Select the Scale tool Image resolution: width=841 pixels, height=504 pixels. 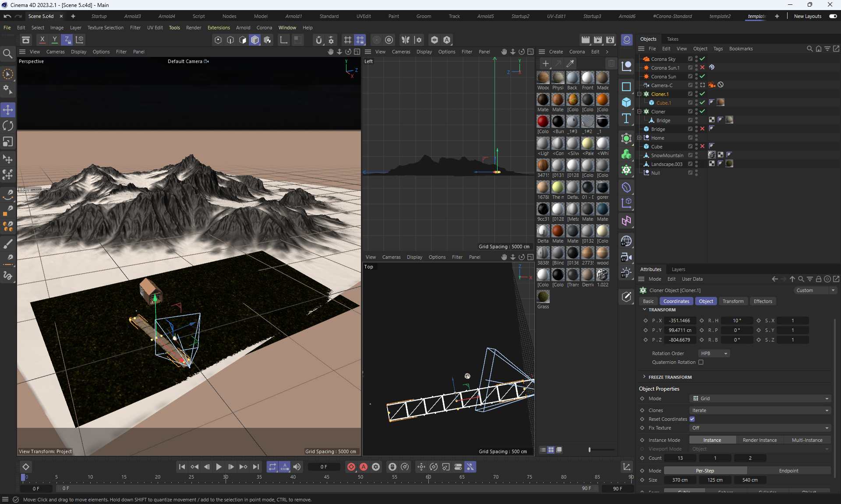click(8, 142)
